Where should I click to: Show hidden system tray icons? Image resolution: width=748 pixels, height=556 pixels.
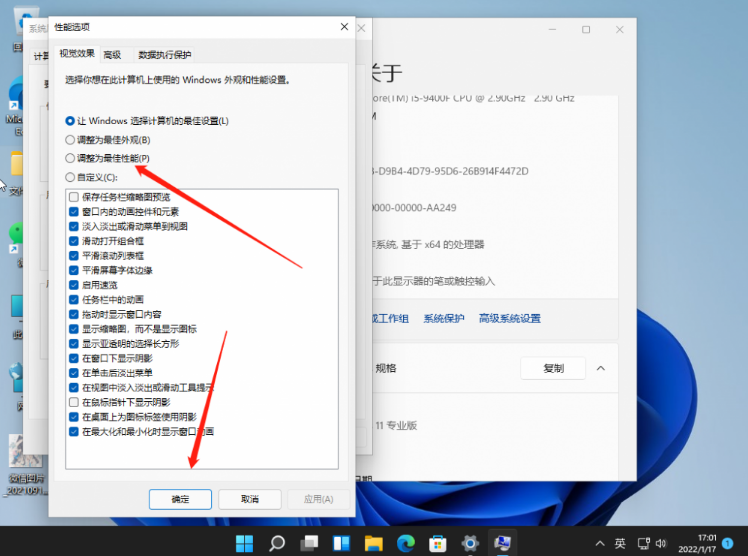(600, 543)
